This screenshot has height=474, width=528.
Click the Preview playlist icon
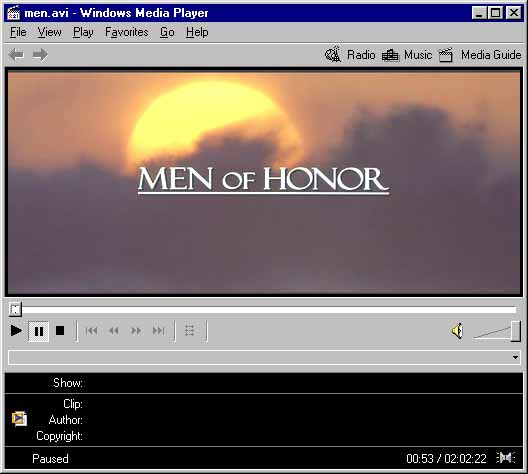point(190,331)
